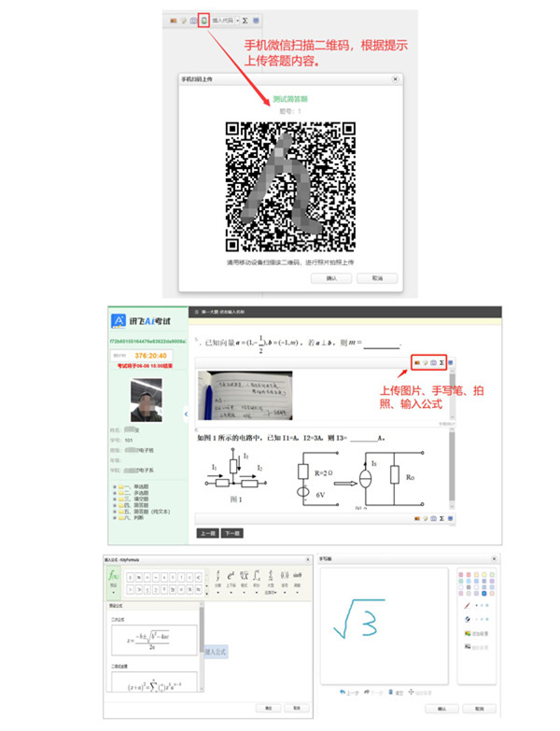Screen dimensions: 560x731
Task: Click the 讯飞AI考试 logo
Action: (141, 321)
